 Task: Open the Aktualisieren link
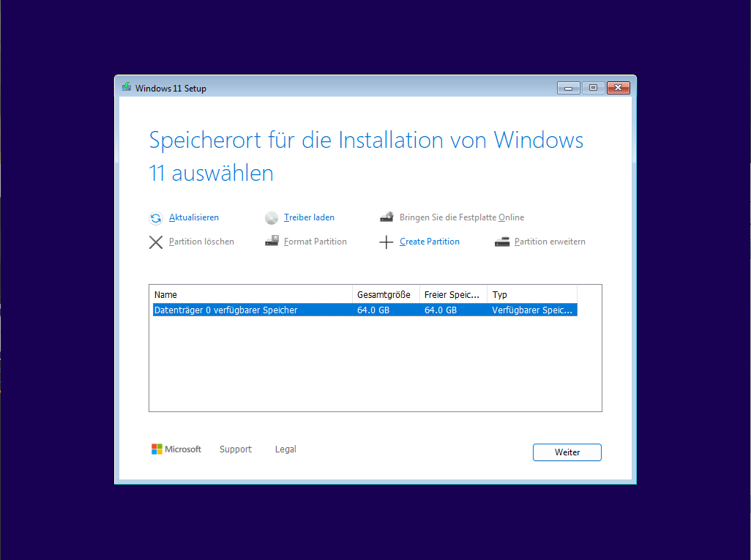(194, 217)
